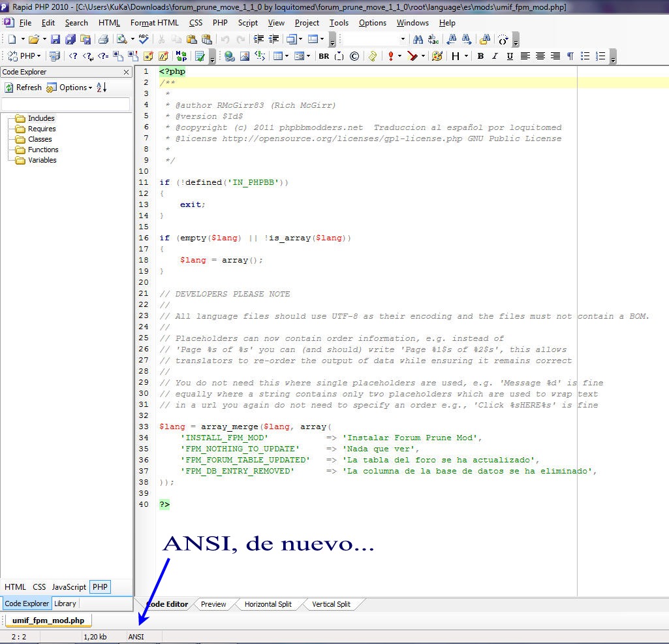The image size is (669, 644).
Task: Insert an unordered bullet list
Action: tap(585, 56)
